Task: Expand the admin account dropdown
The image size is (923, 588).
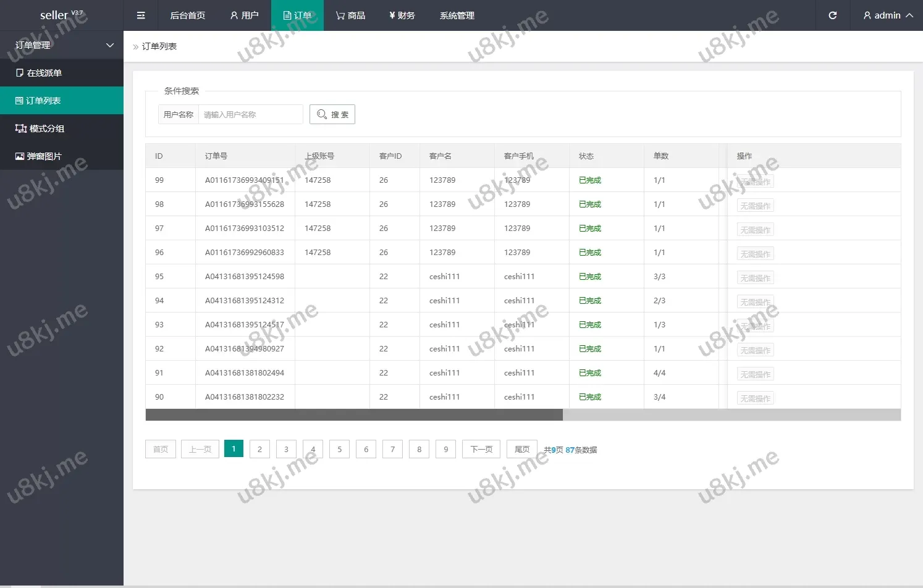Action: point(888,15)
